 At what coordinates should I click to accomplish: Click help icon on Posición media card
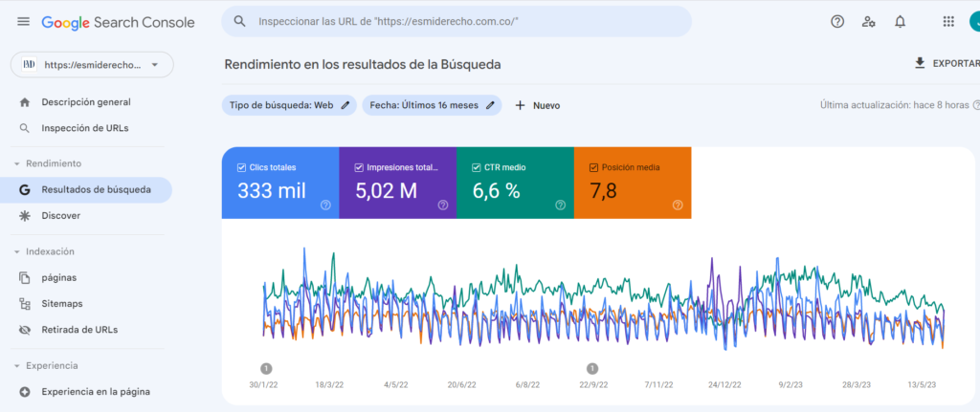tap(678, 205)
